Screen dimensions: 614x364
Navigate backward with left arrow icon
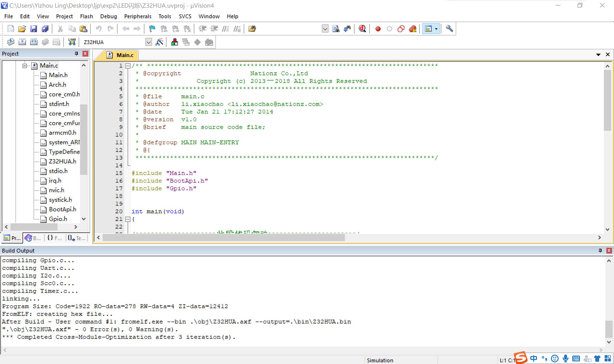[x=125, y=29]
